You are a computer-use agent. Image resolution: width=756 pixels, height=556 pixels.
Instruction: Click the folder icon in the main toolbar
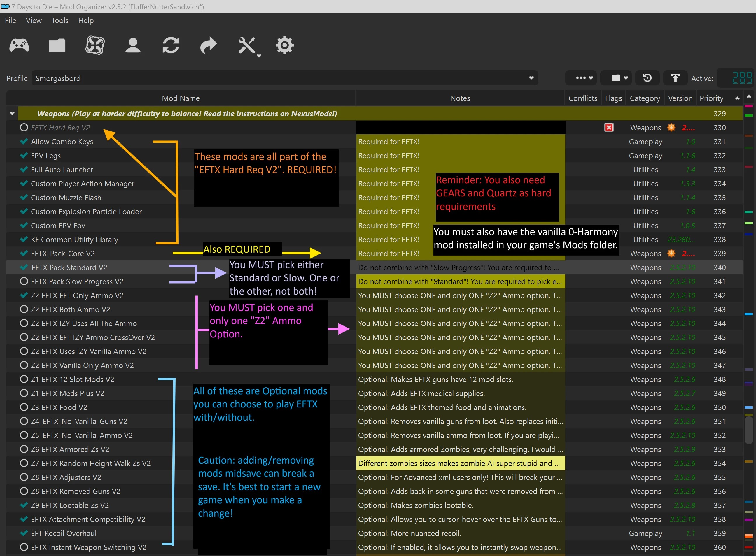[57, 45]
